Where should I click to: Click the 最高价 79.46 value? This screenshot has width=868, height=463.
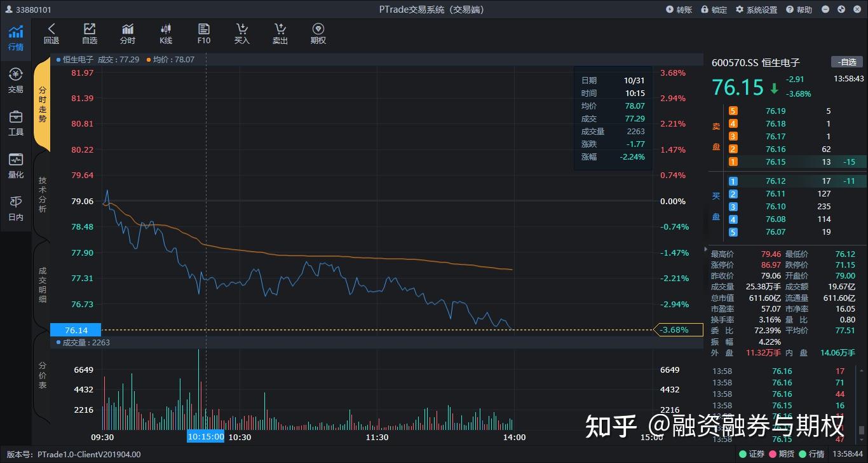(771, 254)
